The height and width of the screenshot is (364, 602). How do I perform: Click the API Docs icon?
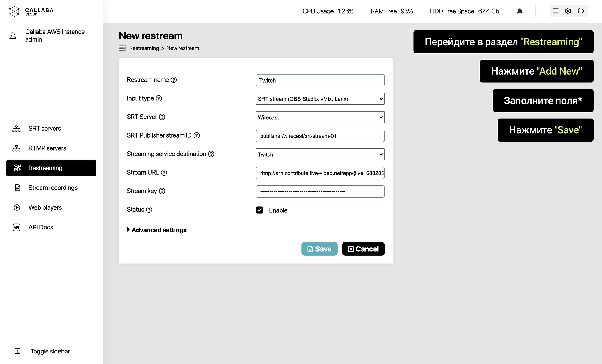click(x=17, y=227)
